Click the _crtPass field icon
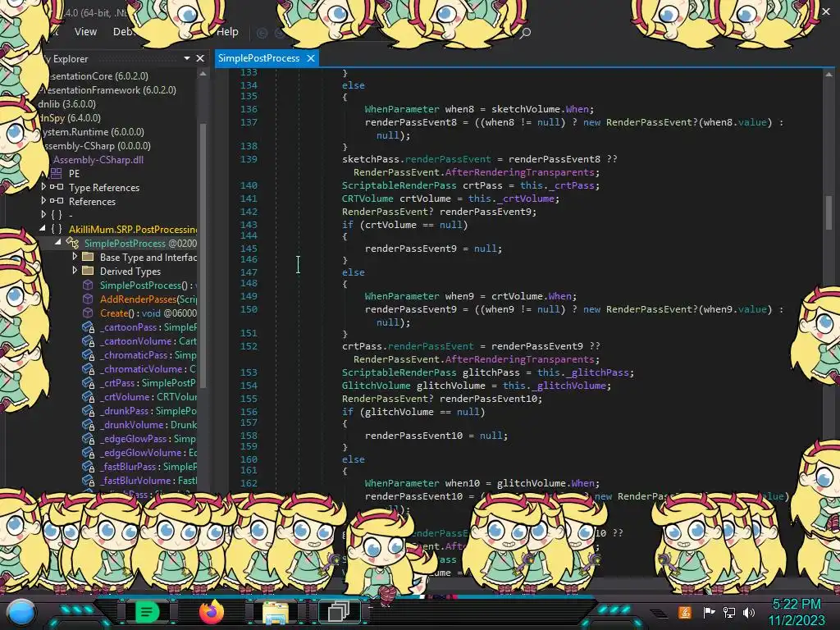The image size is (840, 630). coord(88,383)
